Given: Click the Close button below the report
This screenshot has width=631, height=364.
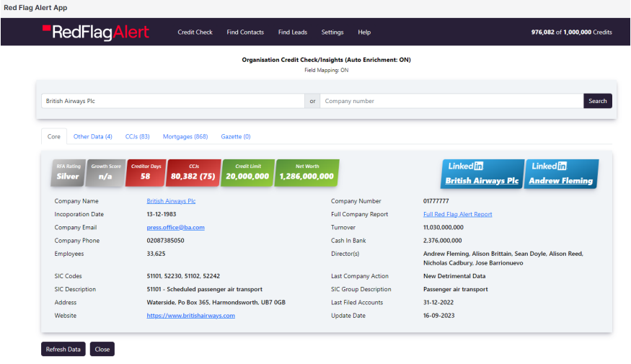Looking at the screenshot, I should click(x=102, y=349).
